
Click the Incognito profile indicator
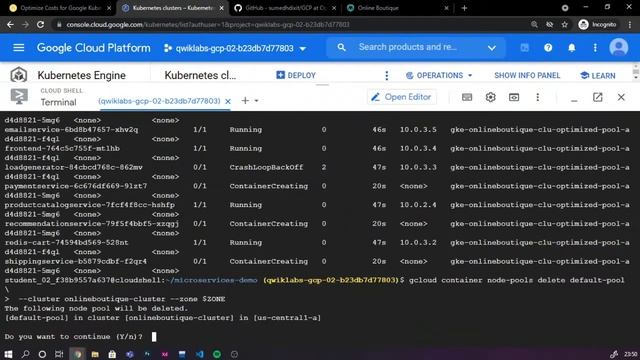598,24
